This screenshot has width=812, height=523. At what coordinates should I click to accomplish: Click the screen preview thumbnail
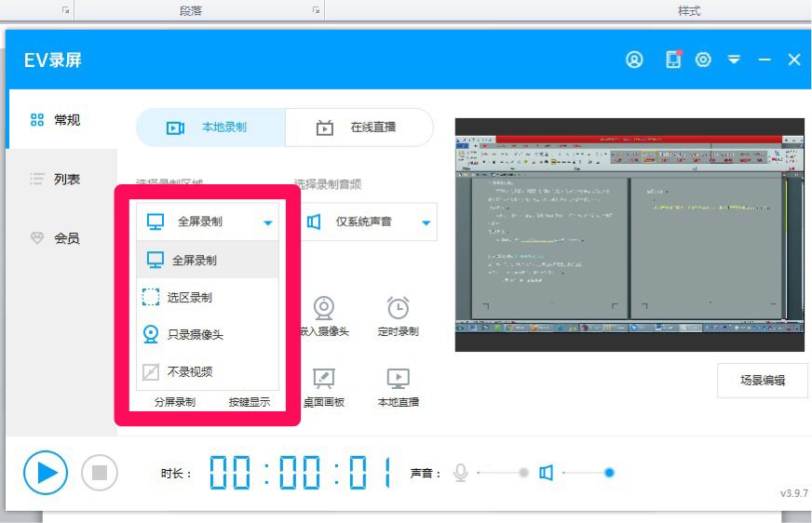pyautogui.click(x=629, y=235)
